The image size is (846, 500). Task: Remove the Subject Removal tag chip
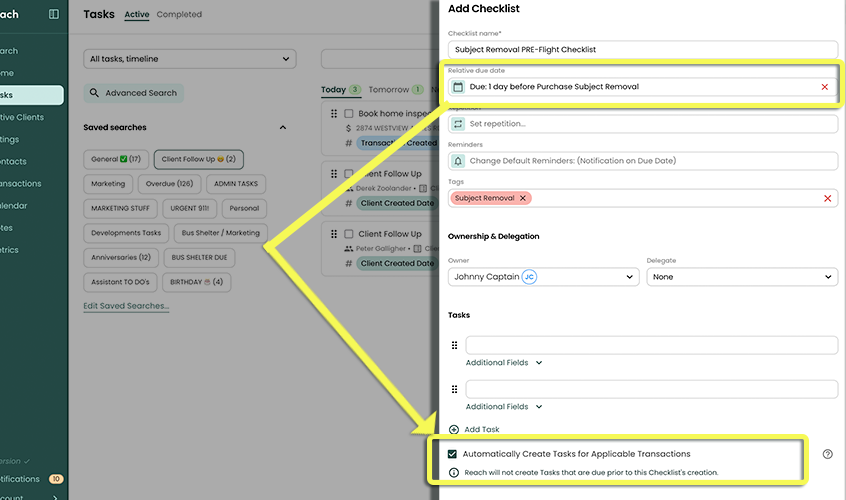[522, 198]
